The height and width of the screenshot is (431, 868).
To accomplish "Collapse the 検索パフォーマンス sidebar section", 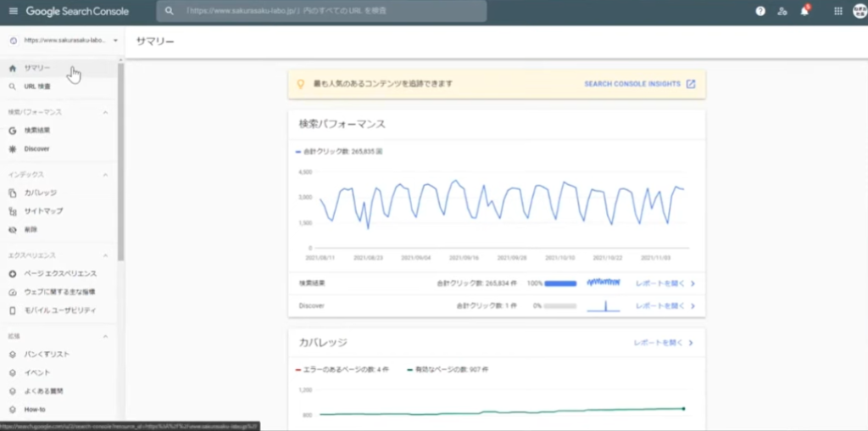I will 105,113.
